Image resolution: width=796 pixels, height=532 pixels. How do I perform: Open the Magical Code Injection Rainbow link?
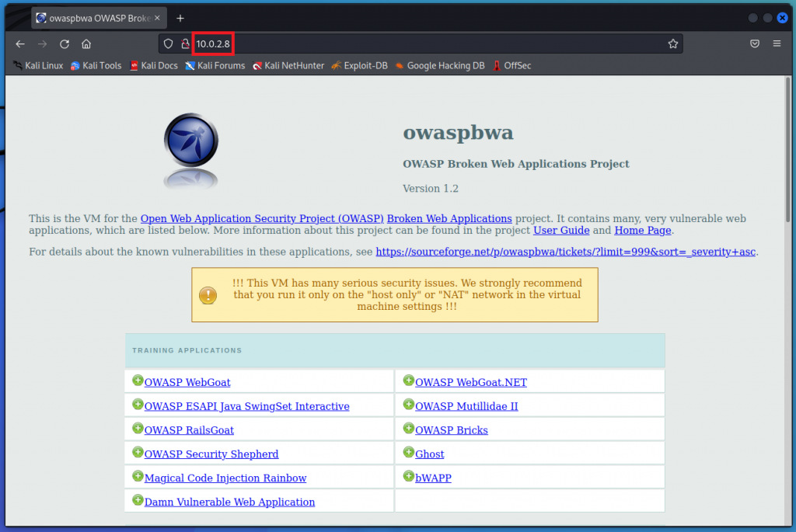(x=225, y=478)
